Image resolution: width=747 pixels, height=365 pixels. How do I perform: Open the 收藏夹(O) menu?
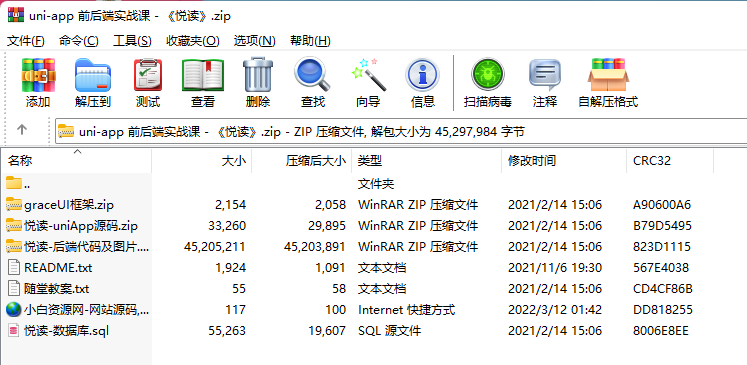(192, 41)
